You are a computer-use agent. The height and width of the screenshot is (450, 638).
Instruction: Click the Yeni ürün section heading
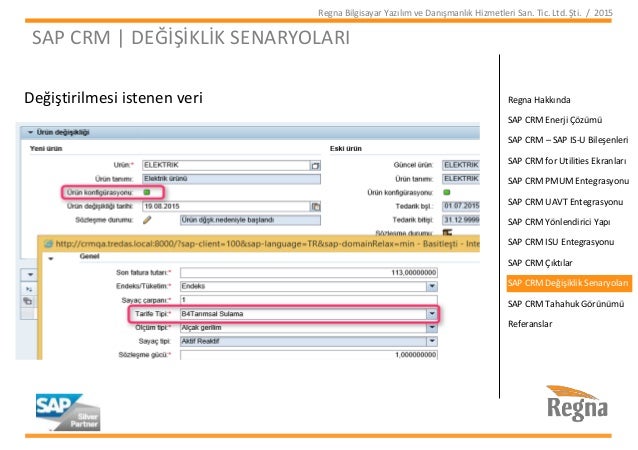pos(46,149)
